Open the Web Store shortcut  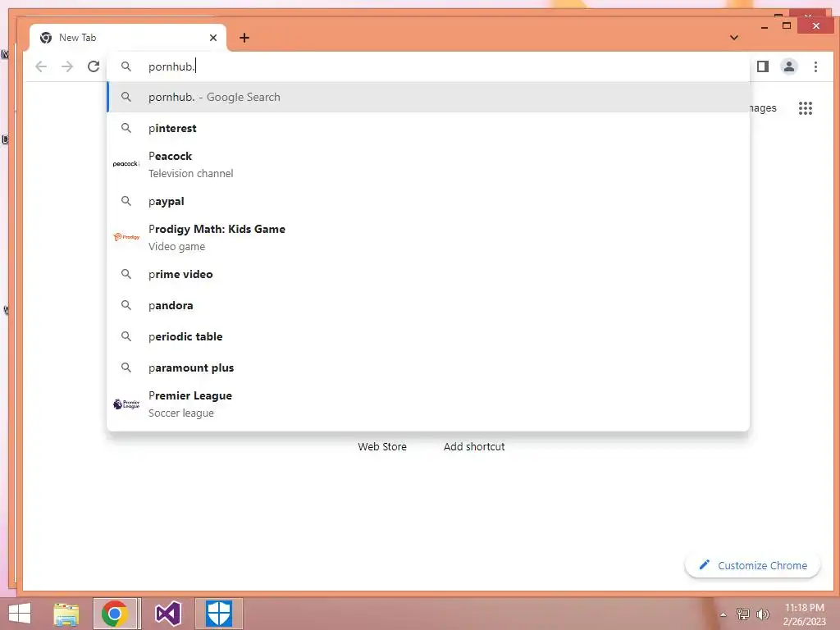(x=382, y=446)
